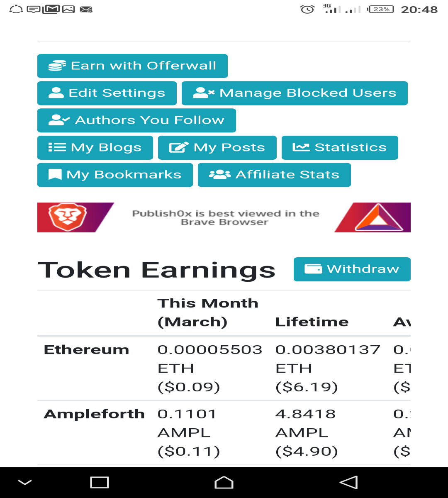Tap the BAT triangle logo in the banner
Viewport: 448px width, 498px height.
tap(379, 217)
